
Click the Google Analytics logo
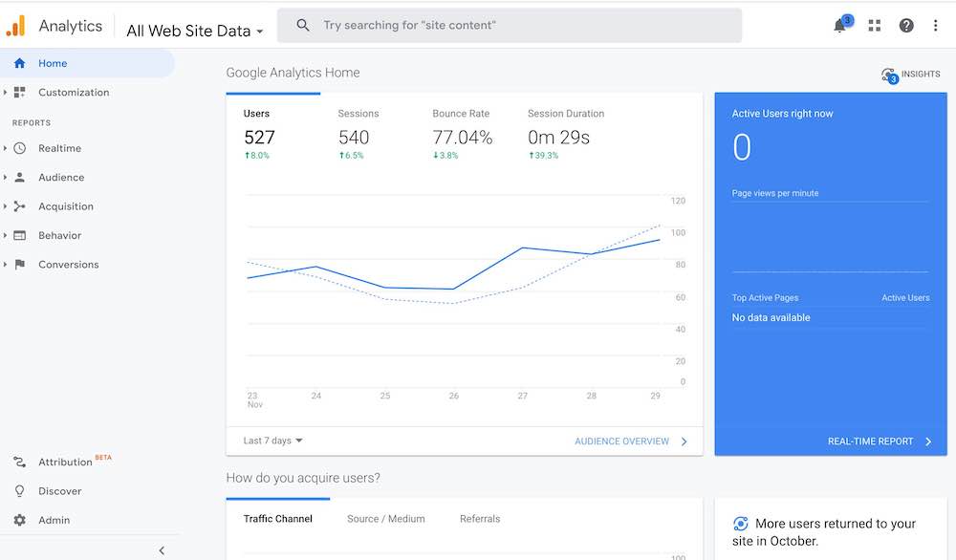(x=15, y=26)
